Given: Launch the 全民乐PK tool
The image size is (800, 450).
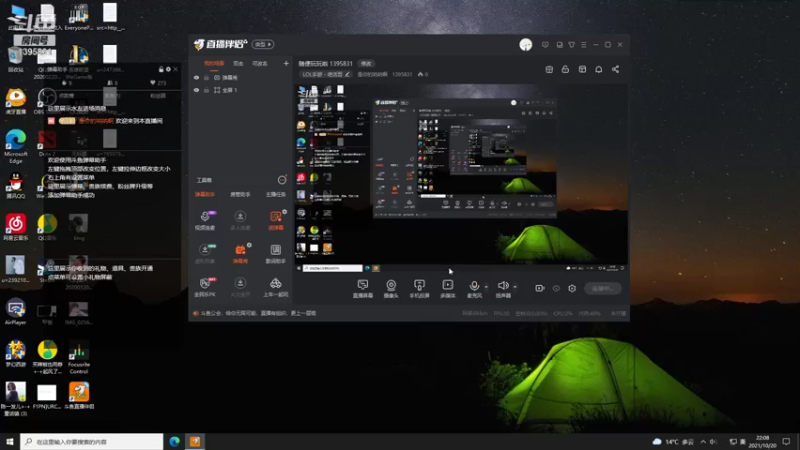Looking at the screenshot, I should 205,287.
